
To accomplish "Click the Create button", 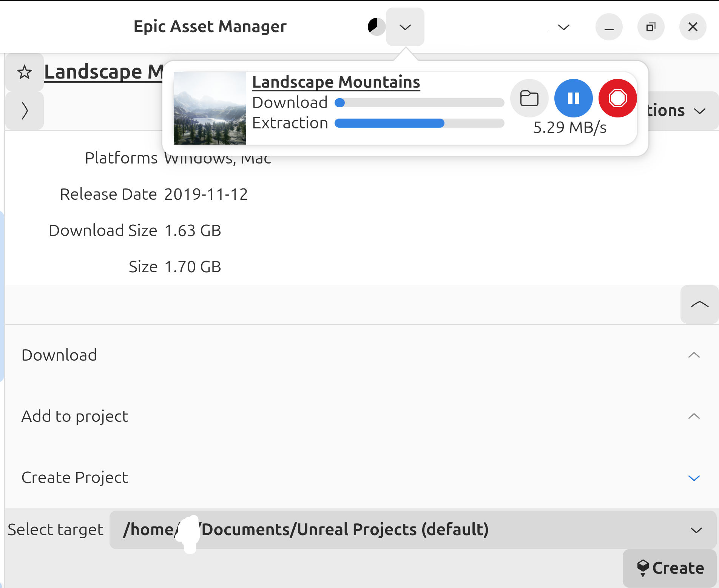I will coord(670,568).
